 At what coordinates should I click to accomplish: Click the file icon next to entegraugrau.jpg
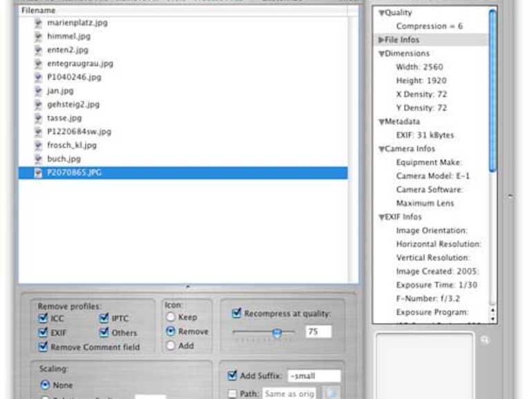click(38, 64)
